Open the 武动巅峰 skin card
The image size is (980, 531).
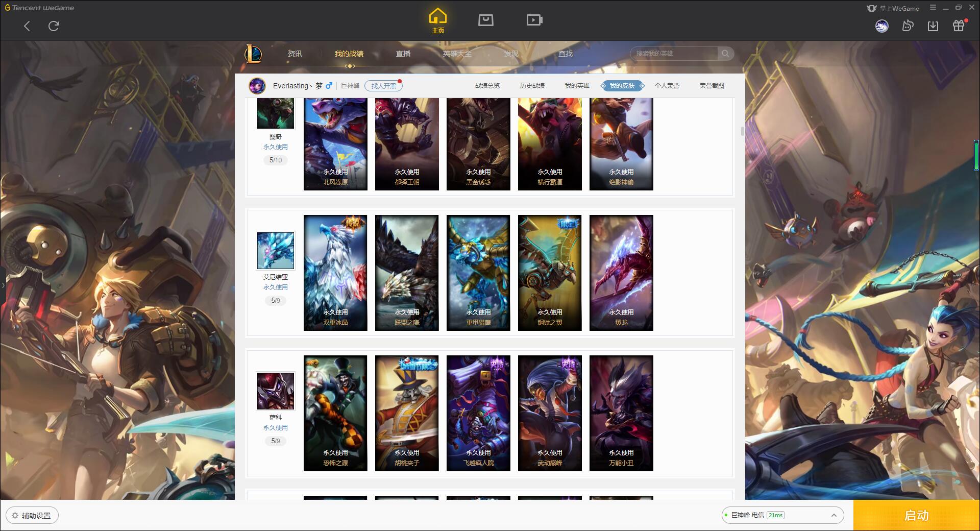(x=550, y=413)
